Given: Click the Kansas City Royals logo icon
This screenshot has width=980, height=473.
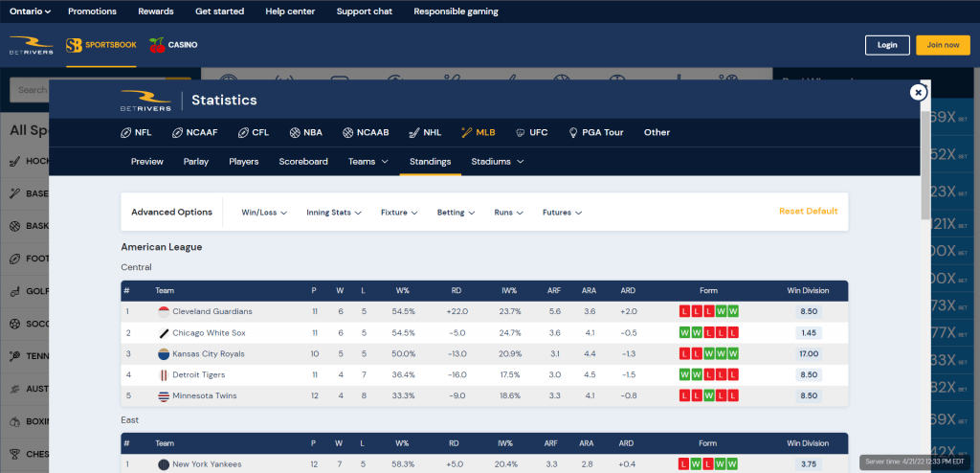Looking at the screenshot, I should pyautogui.click(x=164, y=354).
